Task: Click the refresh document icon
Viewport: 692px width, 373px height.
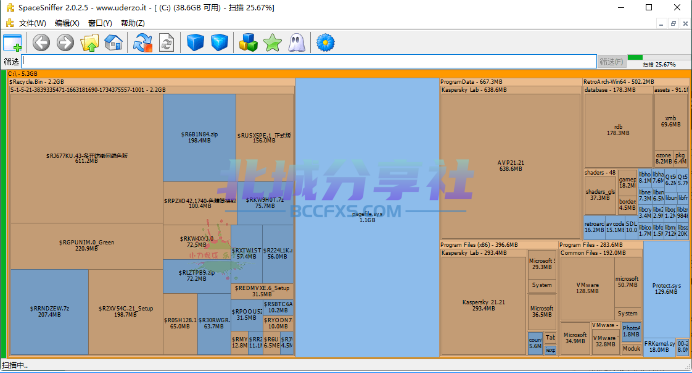Action: [x=166, y=43]
